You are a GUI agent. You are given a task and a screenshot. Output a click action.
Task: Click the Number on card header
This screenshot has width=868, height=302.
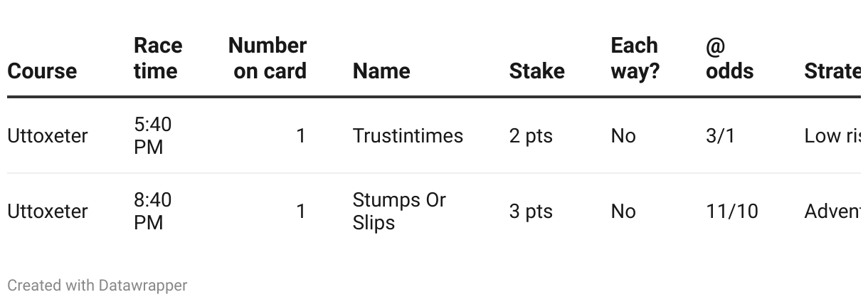pos(268,58)
